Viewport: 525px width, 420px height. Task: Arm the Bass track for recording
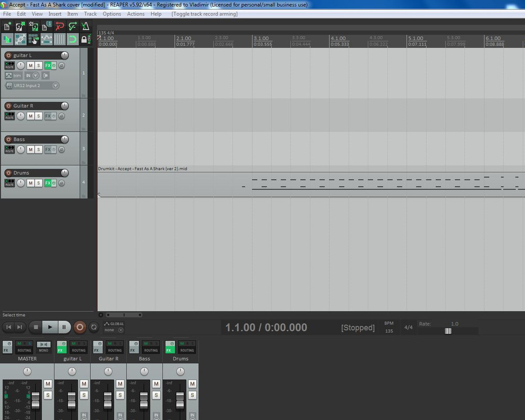pyautogui.click(x=8, y=139)
